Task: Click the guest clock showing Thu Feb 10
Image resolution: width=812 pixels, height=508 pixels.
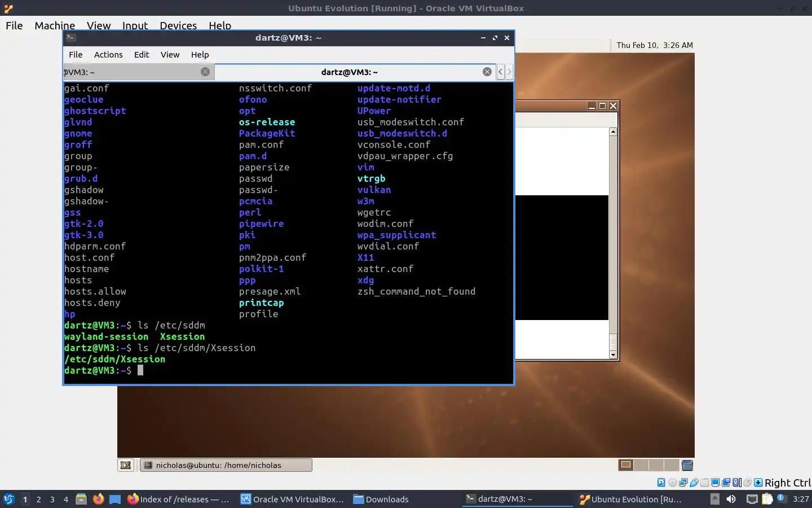Action: coord(655,45)
